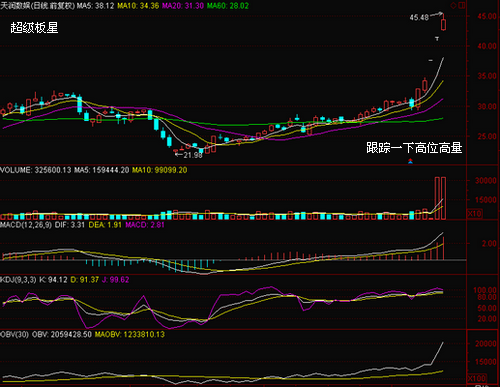Click the split-window icon beside the diamond

pyautogui.click(x=462, y=5)
